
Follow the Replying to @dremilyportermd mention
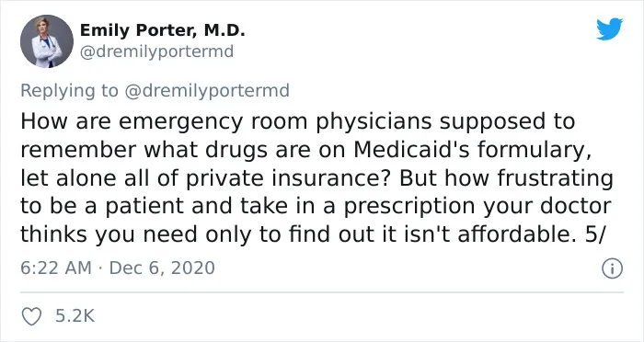point(207,90)
